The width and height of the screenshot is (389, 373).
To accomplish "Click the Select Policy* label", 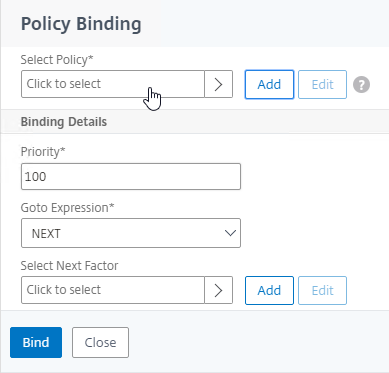I will pyautogui.click(x=57, y=60).
